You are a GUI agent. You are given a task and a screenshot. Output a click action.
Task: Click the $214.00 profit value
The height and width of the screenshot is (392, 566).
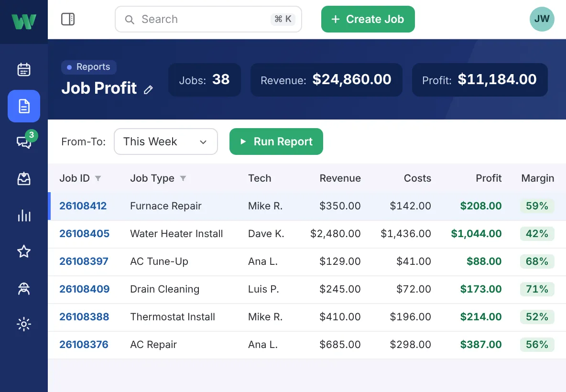click(481, 317)
